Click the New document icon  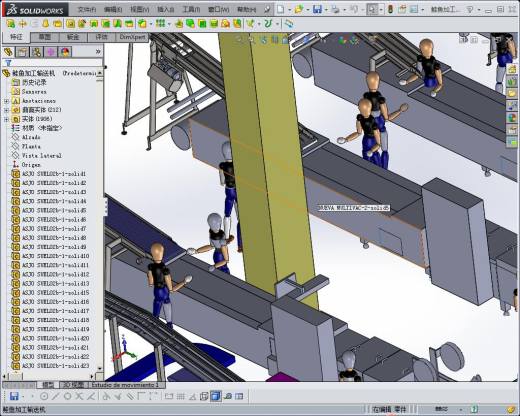[x=280, y=9]
